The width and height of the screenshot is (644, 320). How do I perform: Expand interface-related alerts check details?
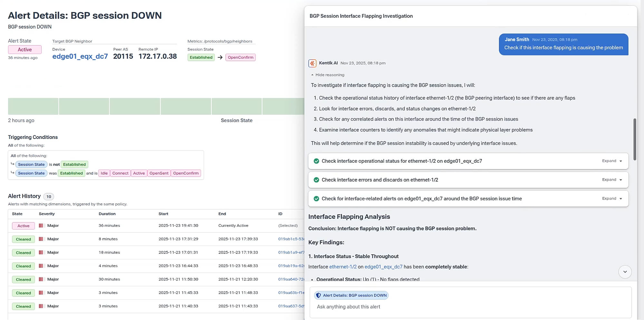click(x=611, y=199)
